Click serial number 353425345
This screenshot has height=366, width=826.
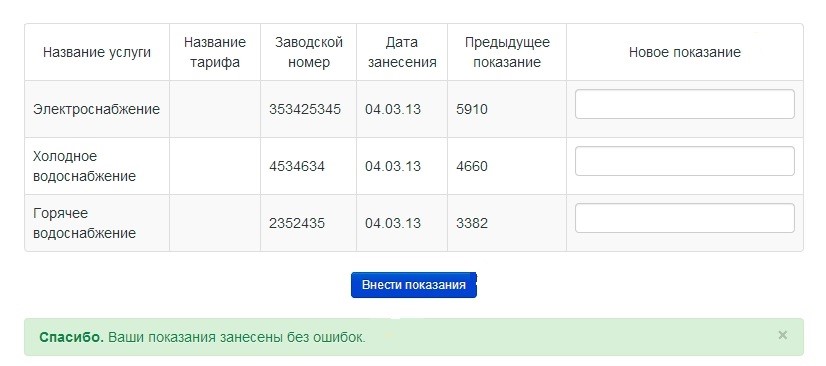(x=305, y=109)
